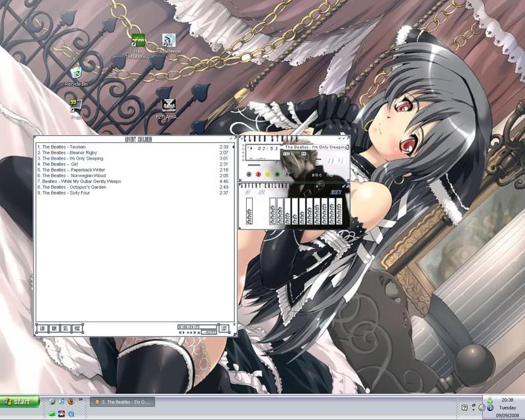Open the Start menu

point(17,400)
